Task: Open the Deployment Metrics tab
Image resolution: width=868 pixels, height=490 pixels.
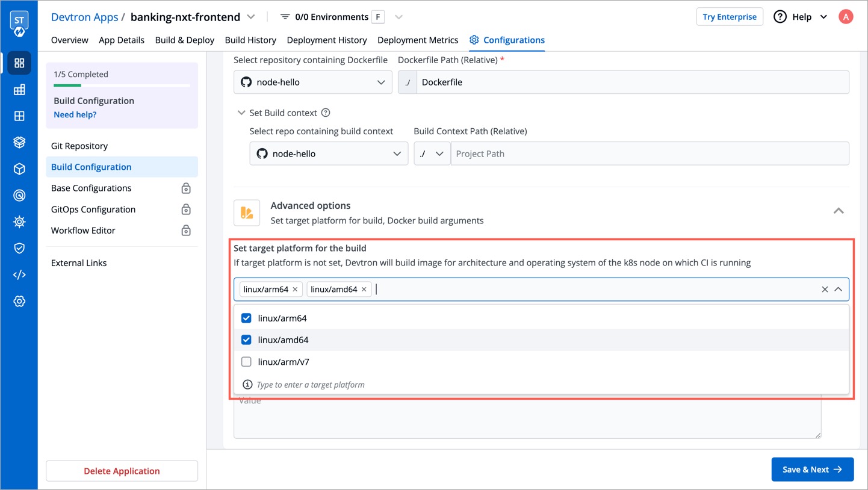Action: click(x=418, y=40)
